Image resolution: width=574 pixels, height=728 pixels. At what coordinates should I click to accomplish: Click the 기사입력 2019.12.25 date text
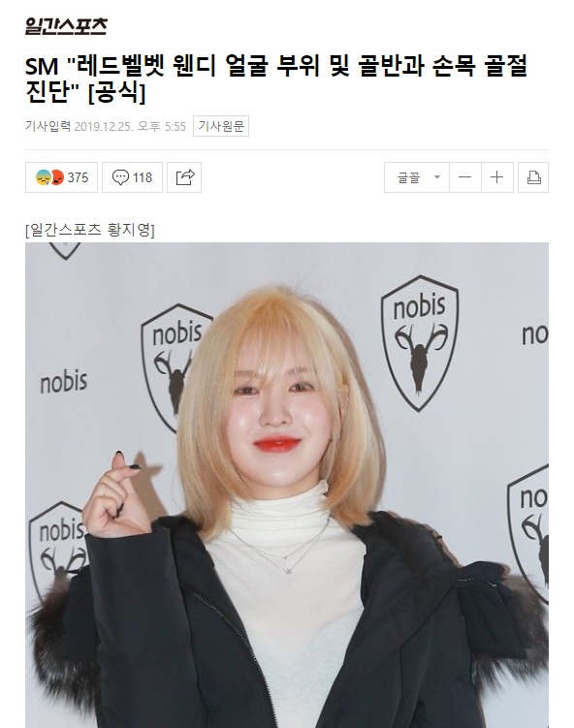[106, 126]
